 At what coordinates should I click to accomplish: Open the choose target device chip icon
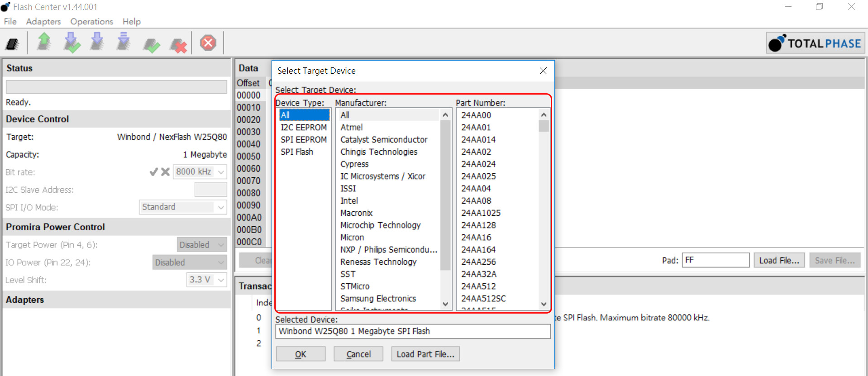[x=12, y=44]
